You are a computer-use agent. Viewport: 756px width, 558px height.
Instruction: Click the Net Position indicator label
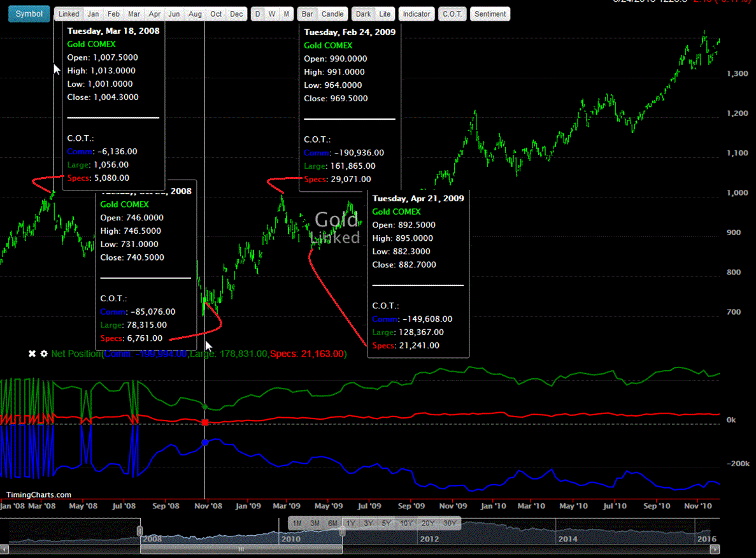[x=199, y=354]
